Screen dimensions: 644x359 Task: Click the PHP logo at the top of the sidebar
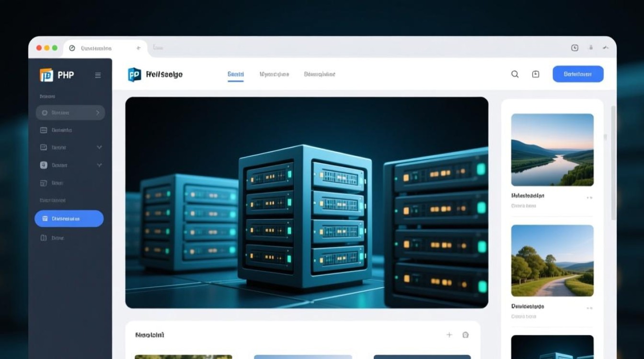46,75
